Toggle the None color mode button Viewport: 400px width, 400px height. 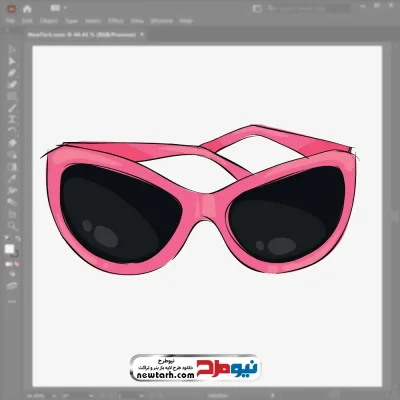pyautogui.click(x=16, y=264)
